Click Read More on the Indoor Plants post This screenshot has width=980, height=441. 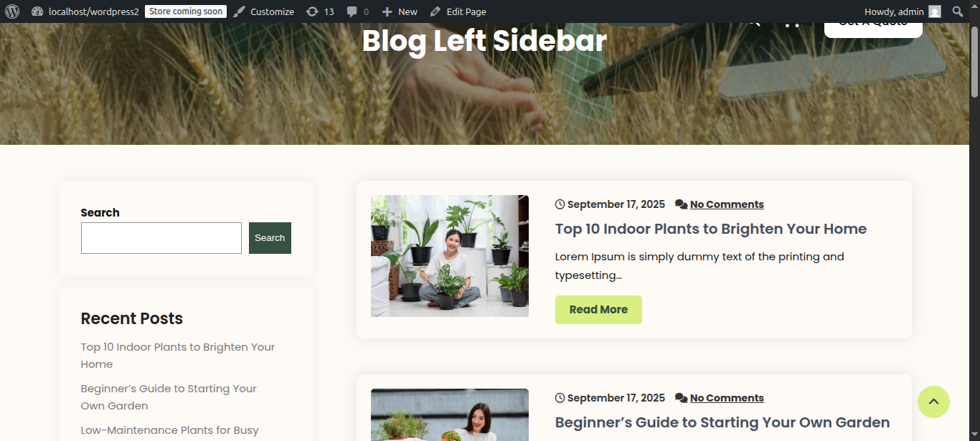(x=598, y=310)
